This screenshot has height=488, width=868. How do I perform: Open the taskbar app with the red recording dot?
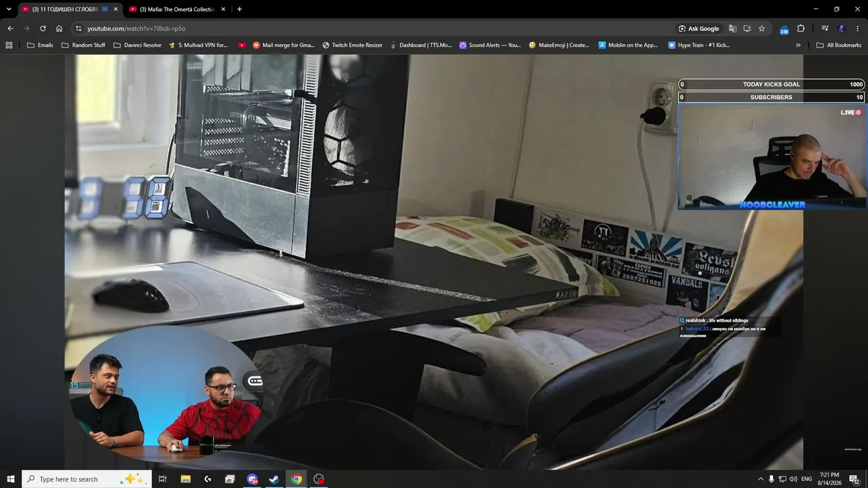pos(319,479)
